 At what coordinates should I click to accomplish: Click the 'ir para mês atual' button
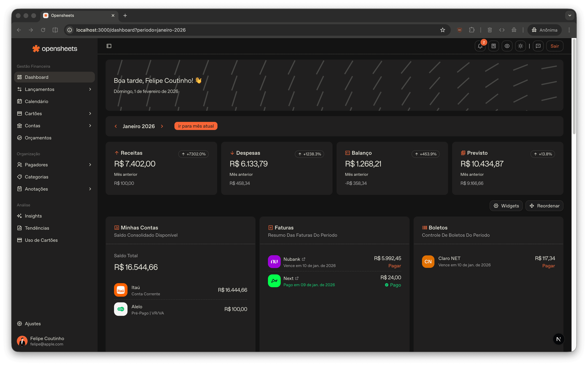[196, 126]
